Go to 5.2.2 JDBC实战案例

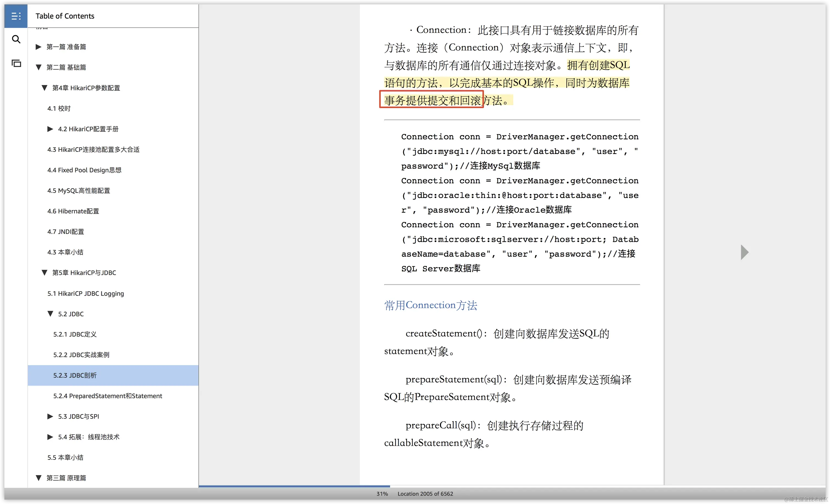coord(81,355)
